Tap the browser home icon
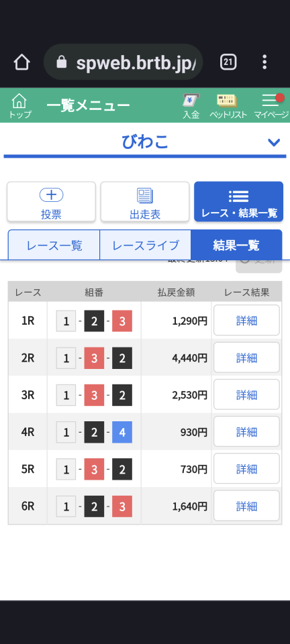Image resolution: width=290 pixels, height=644 pixels. click(x=21, y=62)
